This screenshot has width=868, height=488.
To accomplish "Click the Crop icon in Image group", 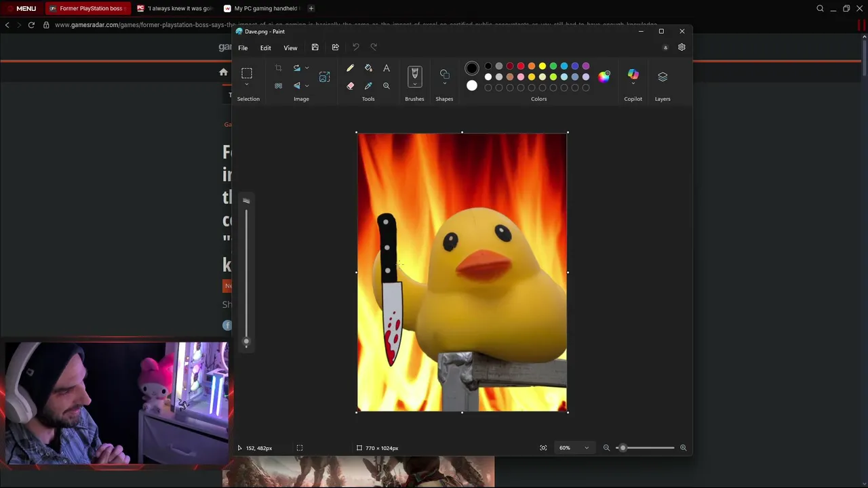I will (278, 68).
